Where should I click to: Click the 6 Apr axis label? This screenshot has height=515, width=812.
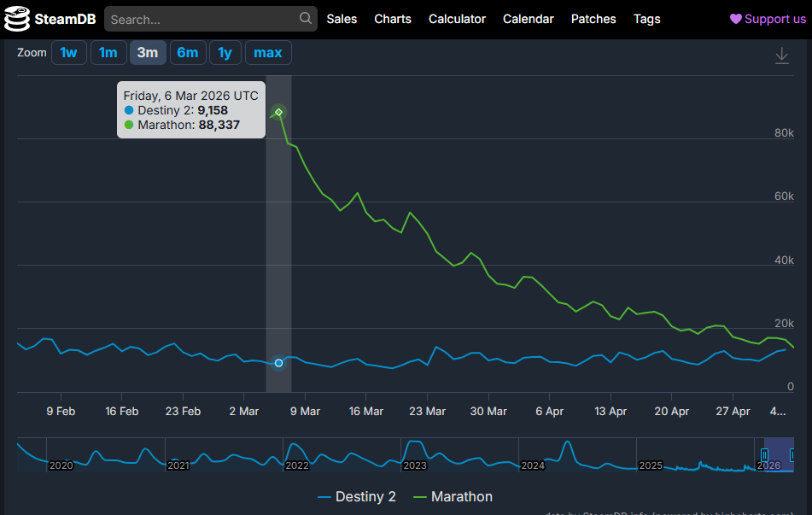(550, 412)
